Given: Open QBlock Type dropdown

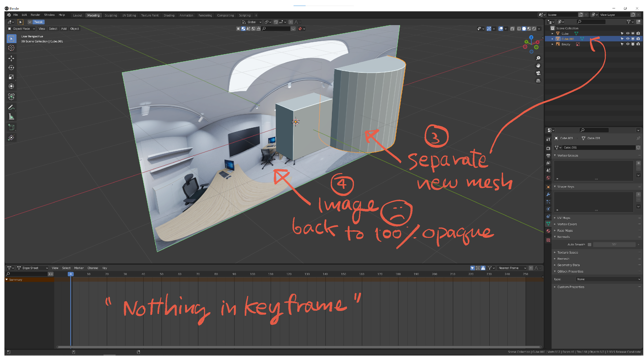Looking at the screenshot, I should (x=608, y=279).
